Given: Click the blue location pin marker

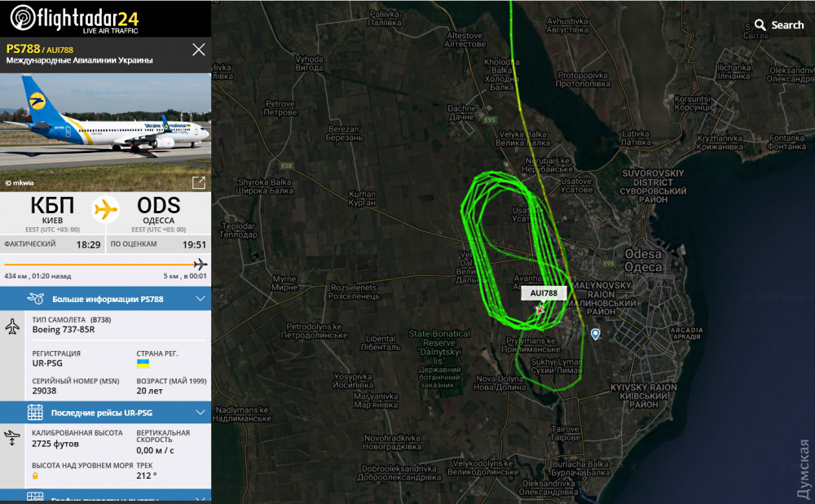Looking at the screenshot, I should point(595,334).
